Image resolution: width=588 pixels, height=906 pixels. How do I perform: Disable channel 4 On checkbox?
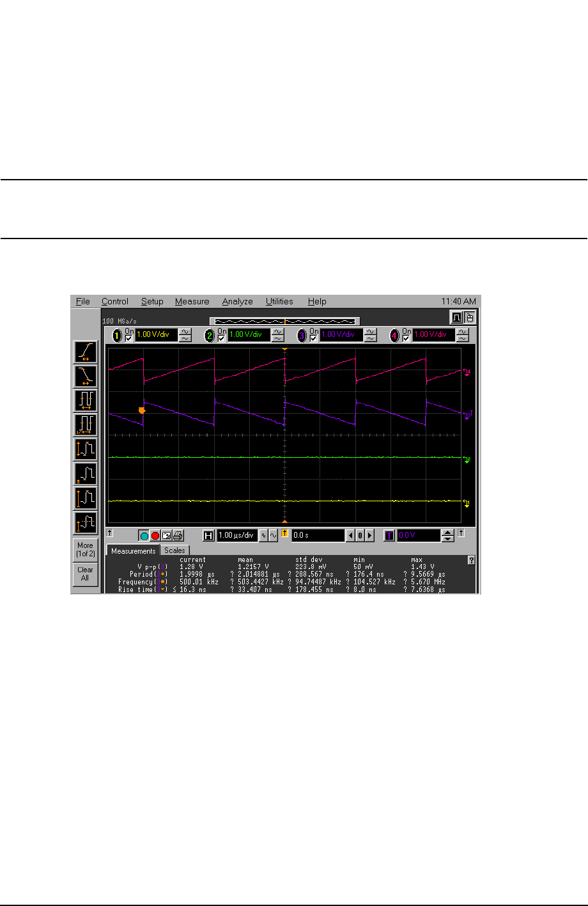point(406,338)
